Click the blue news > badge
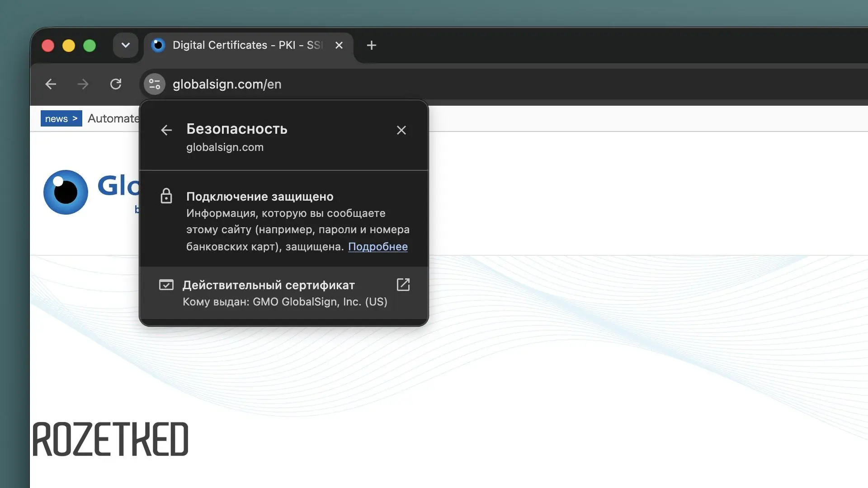868x488 pixels. click(61, 118)
